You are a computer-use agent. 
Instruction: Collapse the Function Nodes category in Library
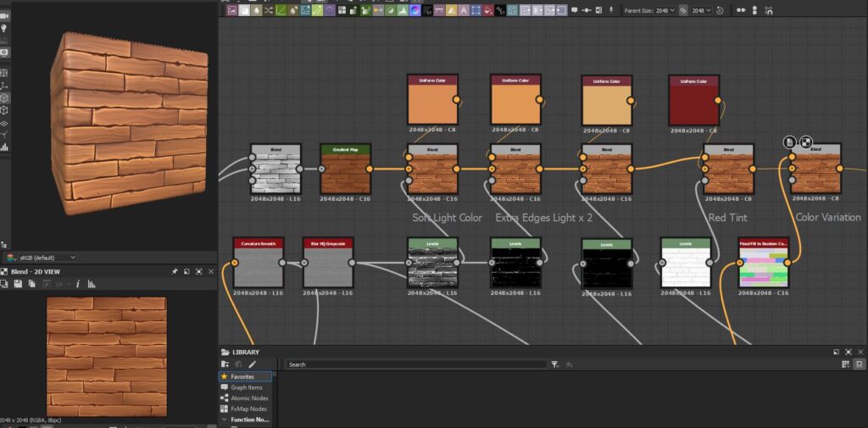224,420
